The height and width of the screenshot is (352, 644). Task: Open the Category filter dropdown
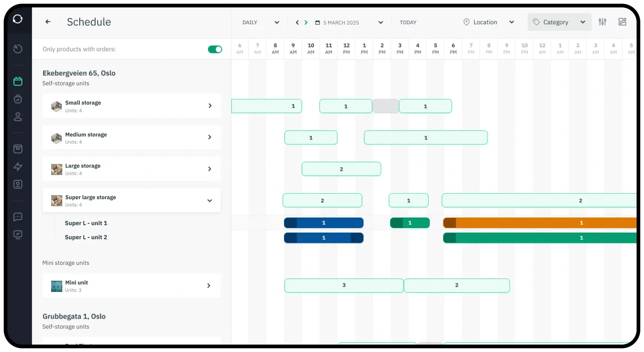559,22
